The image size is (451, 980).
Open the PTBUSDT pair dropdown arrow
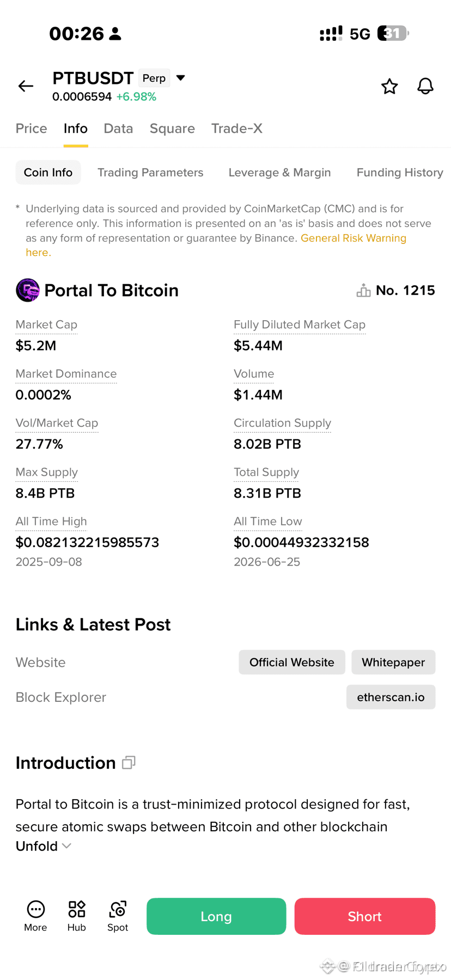[181, 78]
